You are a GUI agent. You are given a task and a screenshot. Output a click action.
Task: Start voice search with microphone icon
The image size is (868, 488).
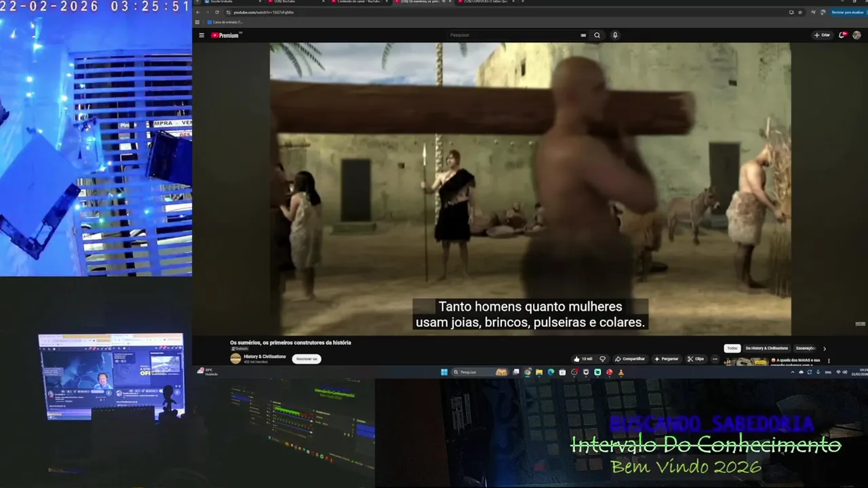coord(615,35)
